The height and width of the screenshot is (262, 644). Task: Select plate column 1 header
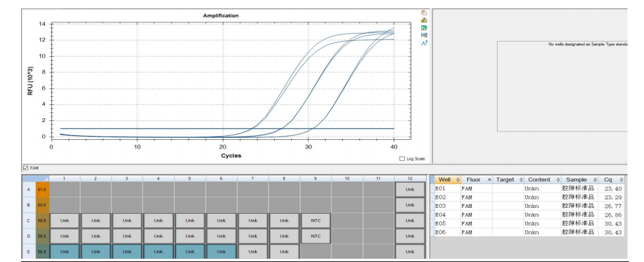65,178
